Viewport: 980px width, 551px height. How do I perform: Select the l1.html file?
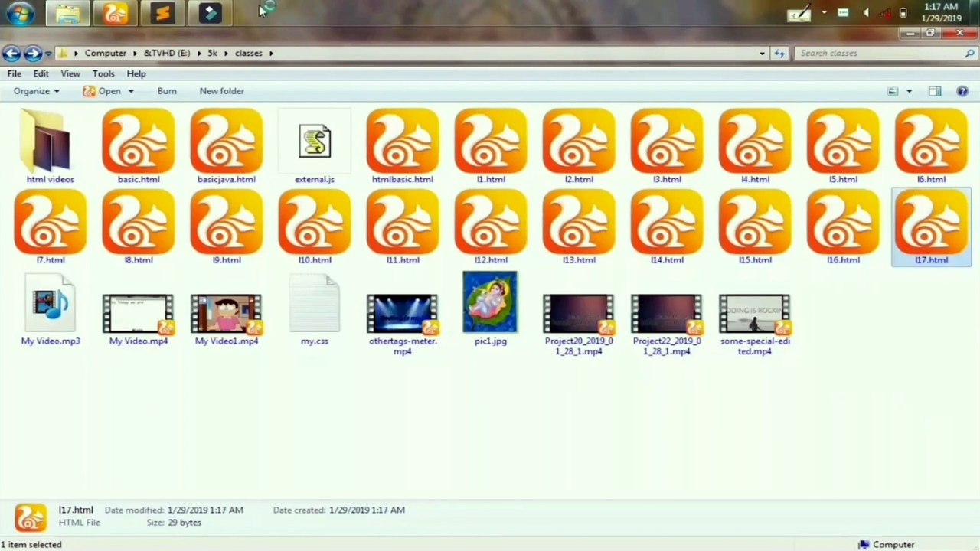[x=491, y=147]
